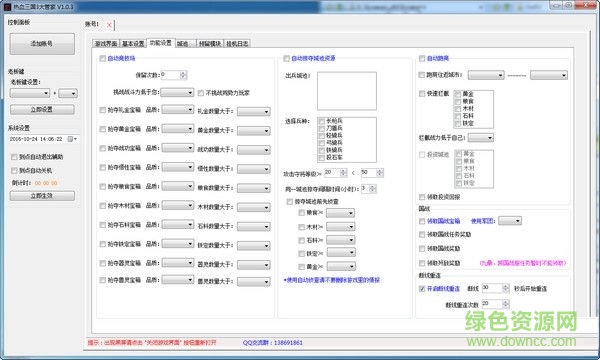Click 立即生效 button under countdown
This screenshot has width=600, height=360.
42,195
